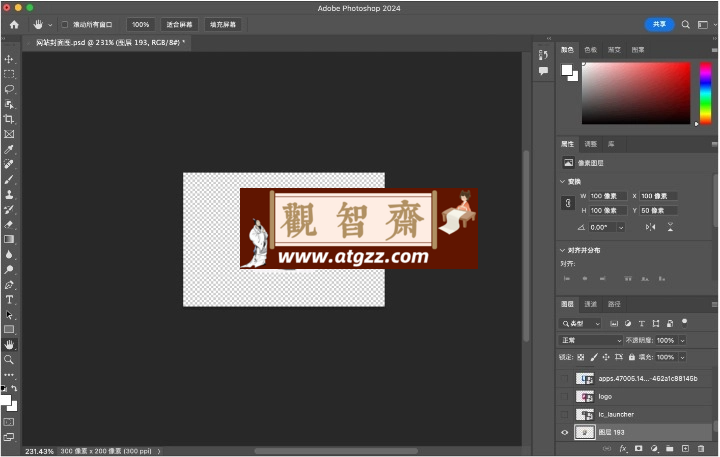Viewport: 720px width, 457px height.
Task: Create a new layer group
Action: click(669, 448)
